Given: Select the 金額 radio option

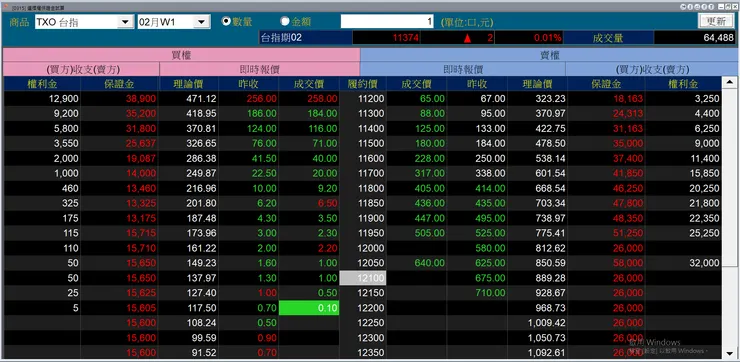Looking at the screenshot, I should coord(285,21).
